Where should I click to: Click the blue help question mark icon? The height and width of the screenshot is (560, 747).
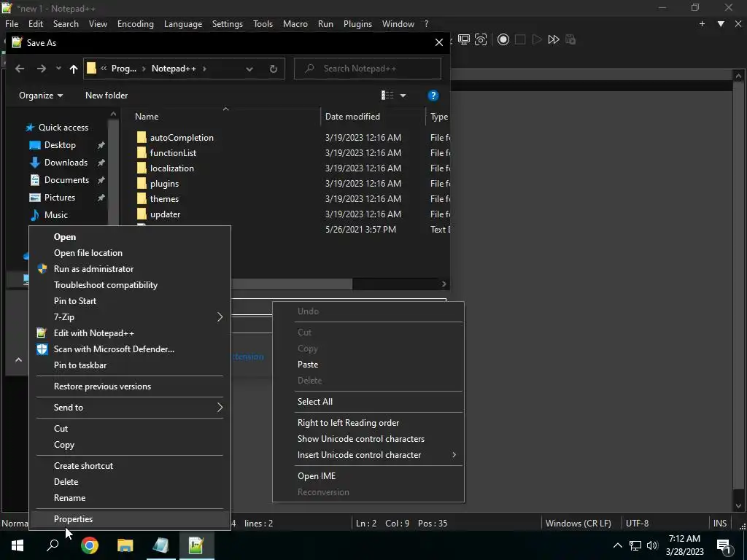pos(433,96)
